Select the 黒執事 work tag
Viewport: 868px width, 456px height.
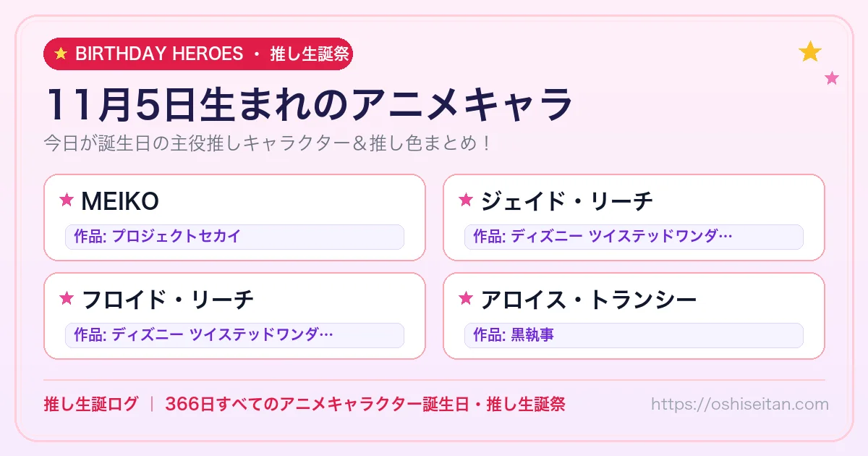click(x=634, y=335)
